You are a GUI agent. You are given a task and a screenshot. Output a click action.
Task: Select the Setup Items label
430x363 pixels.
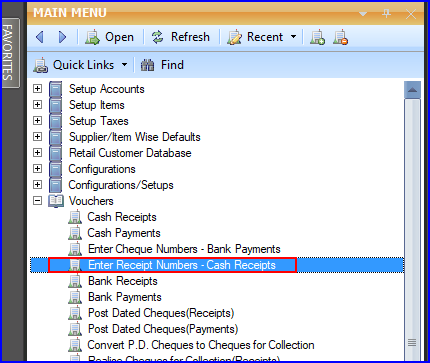[97, 105]
